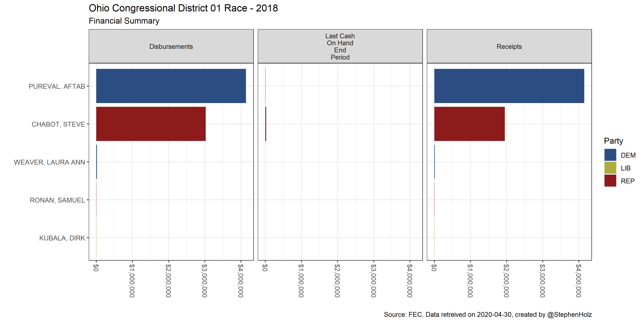Viewport: 644px width, 322px height.
Task: Click Chabot's red Receipts bar
Action: 469,124
